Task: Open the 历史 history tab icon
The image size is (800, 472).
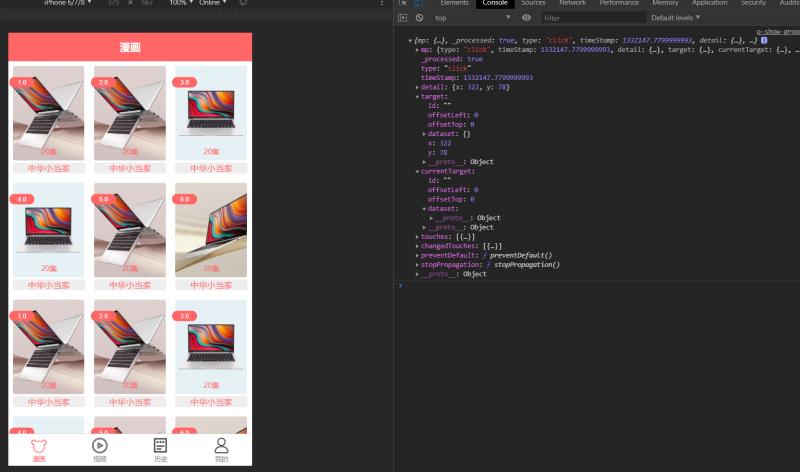Action: pyautogui.click(x=160, y=445)
